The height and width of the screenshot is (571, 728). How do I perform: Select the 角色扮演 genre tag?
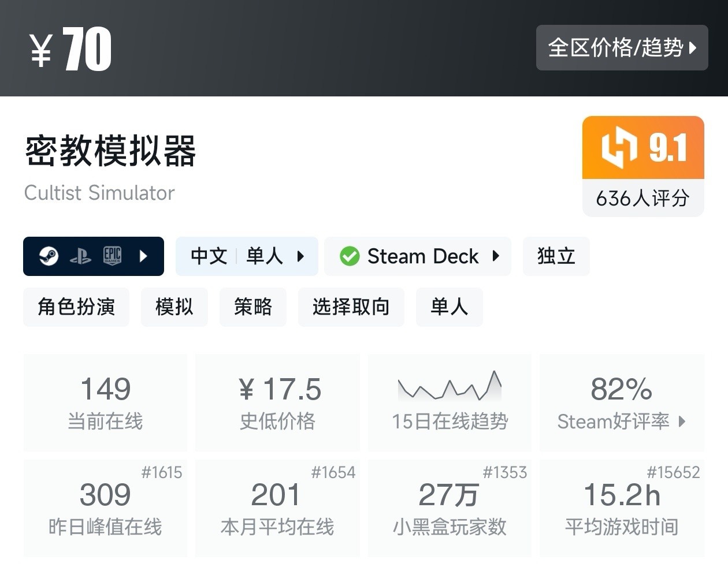tap(76, 307)
